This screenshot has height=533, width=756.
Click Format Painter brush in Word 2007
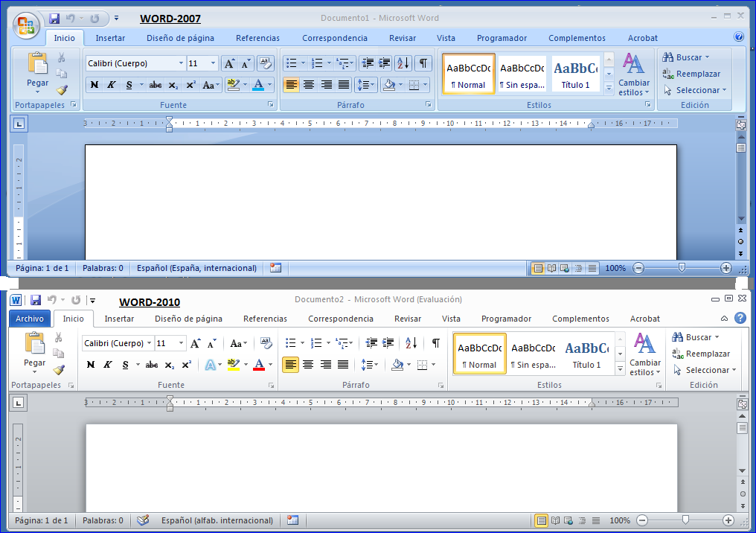(62, 90)
